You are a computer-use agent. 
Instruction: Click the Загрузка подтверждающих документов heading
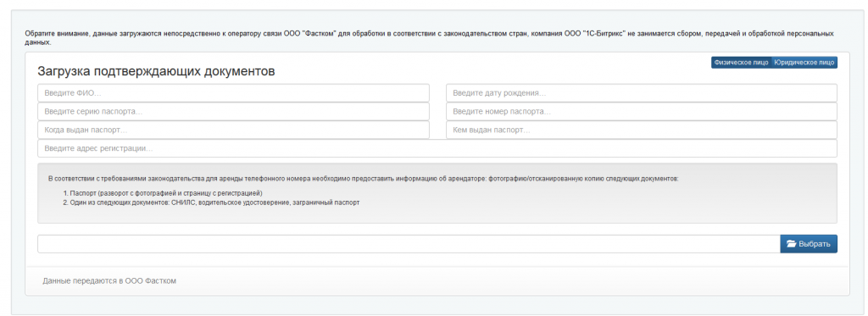coord(156,71)
